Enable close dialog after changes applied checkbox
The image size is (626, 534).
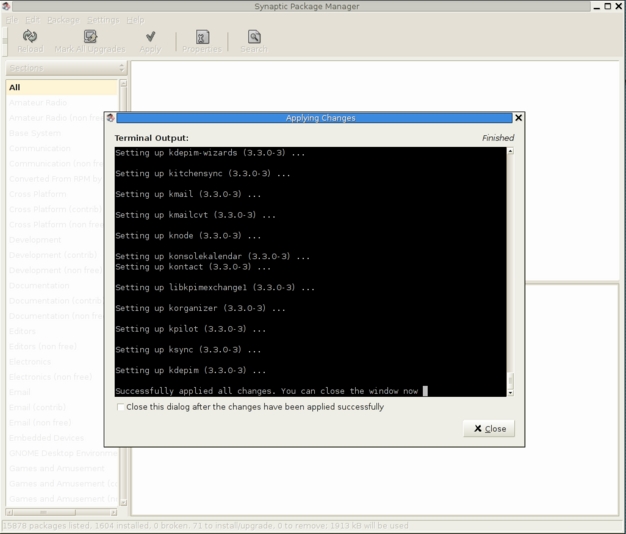(x=121, y=407)
